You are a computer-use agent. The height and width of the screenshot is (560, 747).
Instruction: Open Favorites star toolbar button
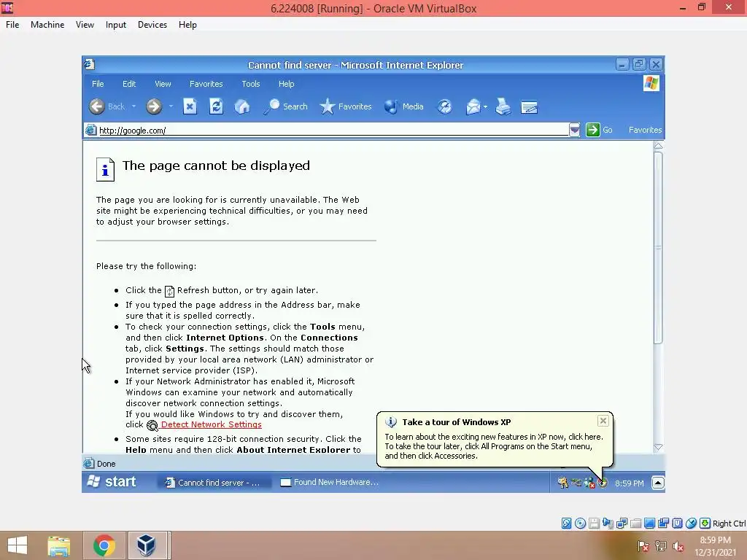[x=346, y=106]
